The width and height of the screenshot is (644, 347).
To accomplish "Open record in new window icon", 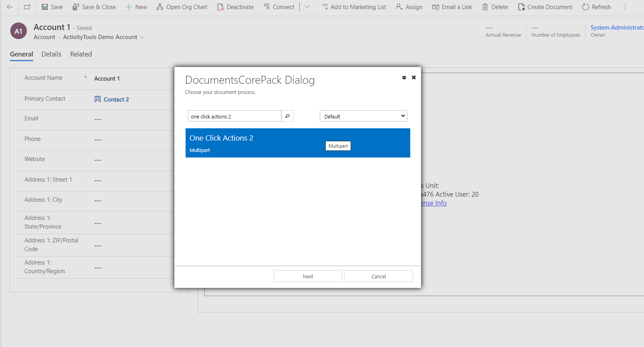I will pyautogui.click(x=27, y=7).
